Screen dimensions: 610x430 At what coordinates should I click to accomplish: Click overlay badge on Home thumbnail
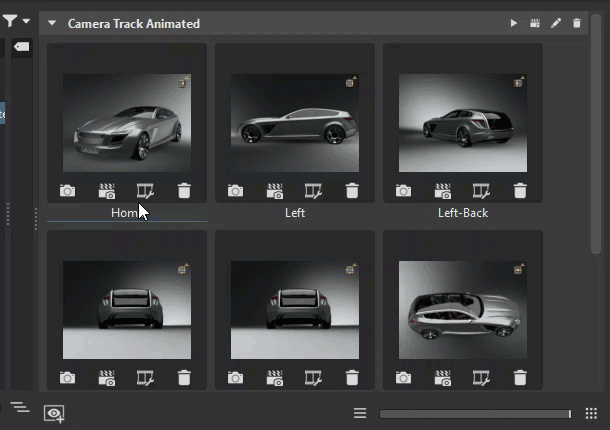182,82
